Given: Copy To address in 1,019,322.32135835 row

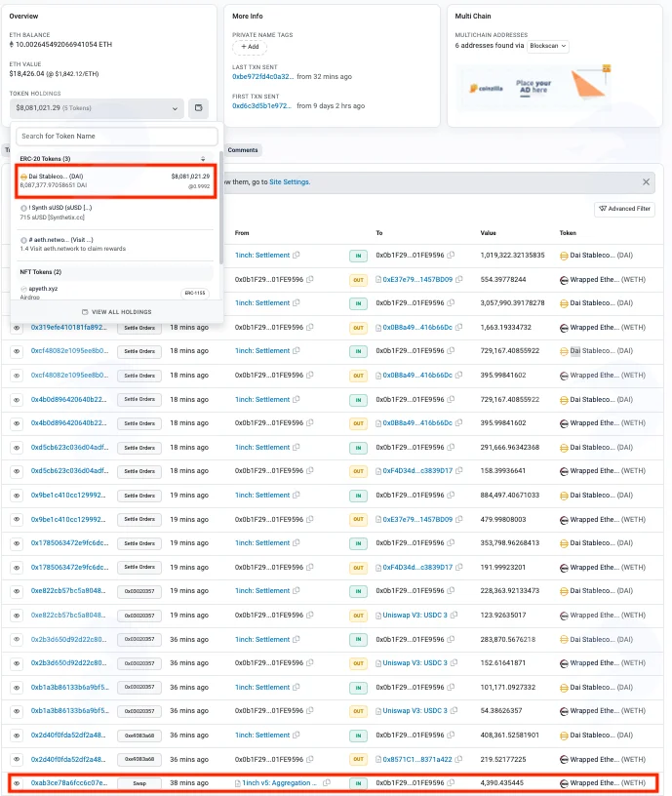Looking at the screenshot, I should 451,255.
